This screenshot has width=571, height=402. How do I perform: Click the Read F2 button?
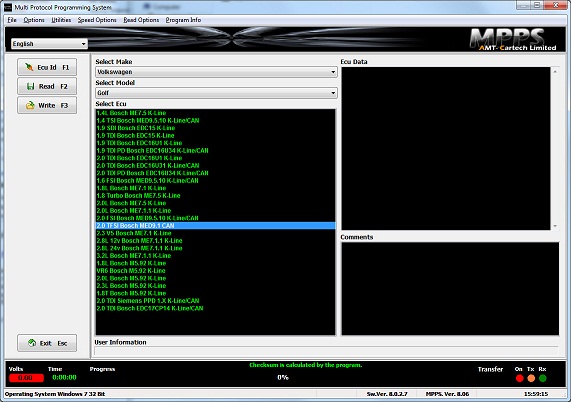[x=47, y=86]
